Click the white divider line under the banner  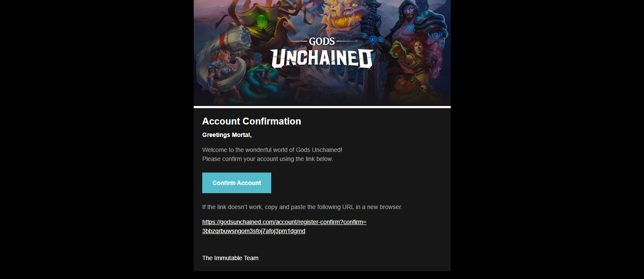[x=322, y=107]
